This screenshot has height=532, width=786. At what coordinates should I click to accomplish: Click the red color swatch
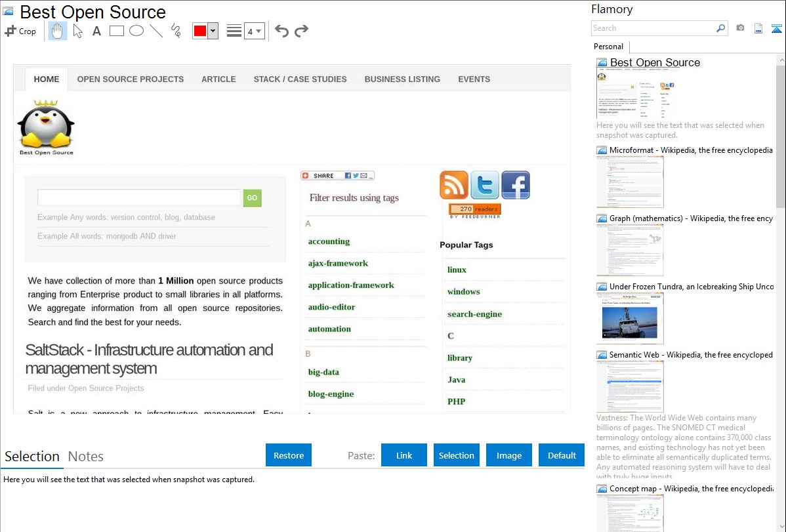click(200, 31)
